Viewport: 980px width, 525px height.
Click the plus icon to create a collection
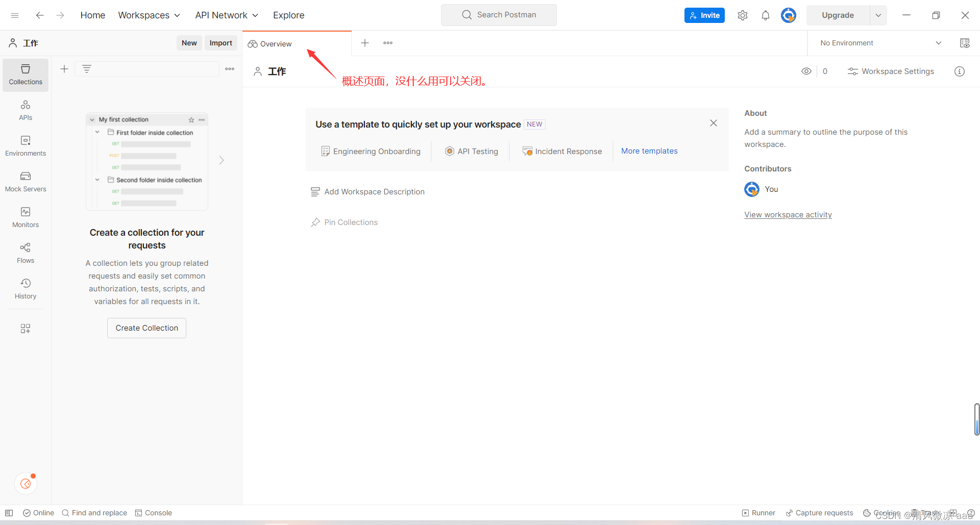64,69
